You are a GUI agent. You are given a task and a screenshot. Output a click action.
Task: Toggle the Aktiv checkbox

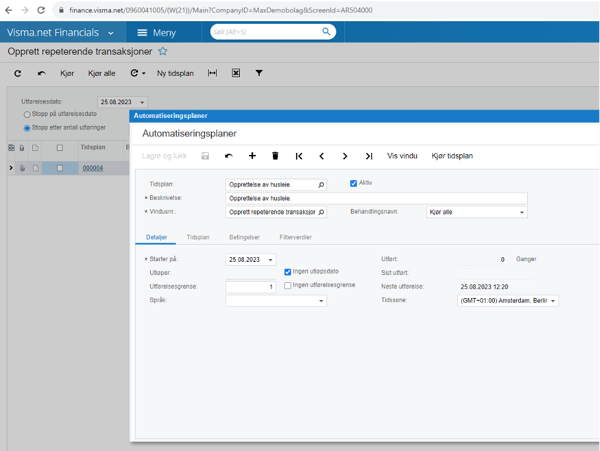pos(354,183)
